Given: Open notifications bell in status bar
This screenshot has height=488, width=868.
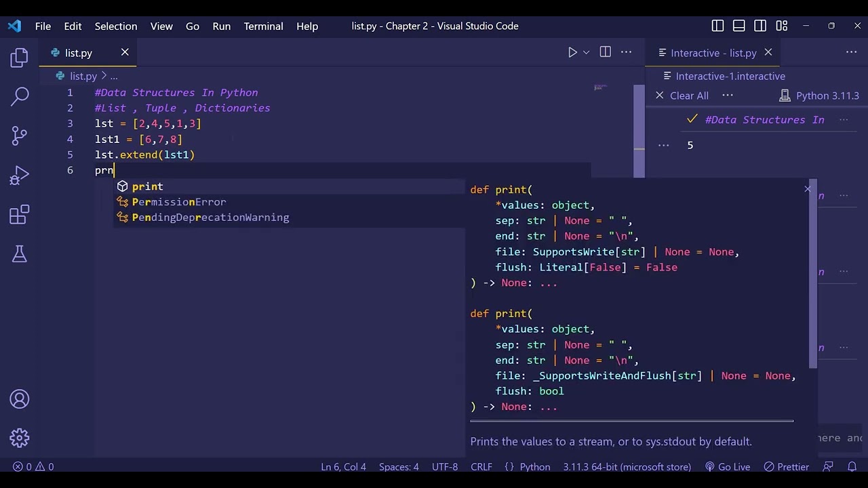Looking at the screenshot, I should (852, 466).
